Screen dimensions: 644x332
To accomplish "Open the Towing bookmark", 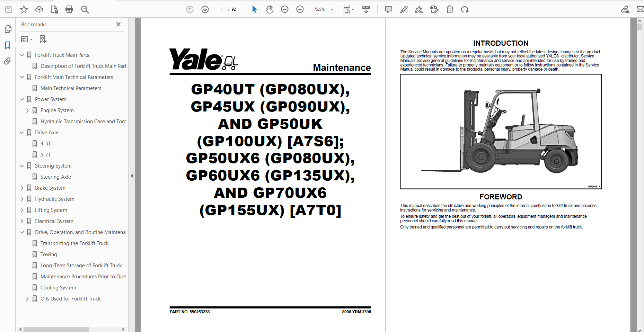I will (x=48, y=254).
